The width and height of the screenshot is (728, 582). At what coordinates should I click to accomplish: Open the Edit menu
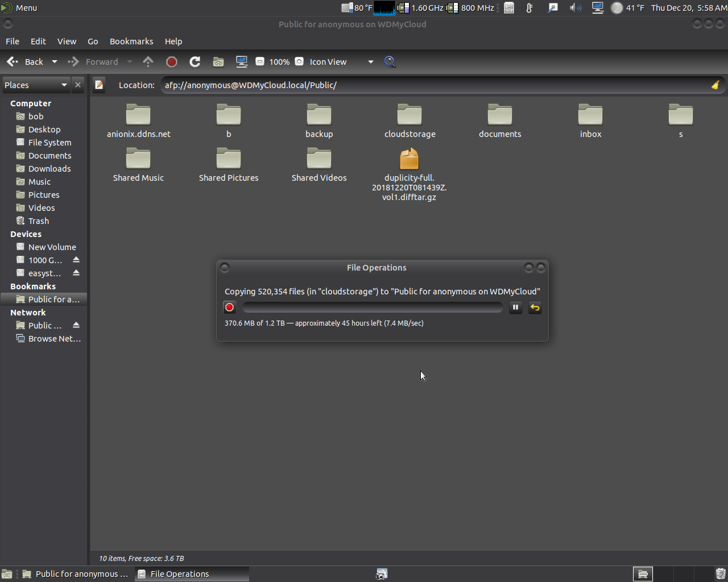(38, 41)
